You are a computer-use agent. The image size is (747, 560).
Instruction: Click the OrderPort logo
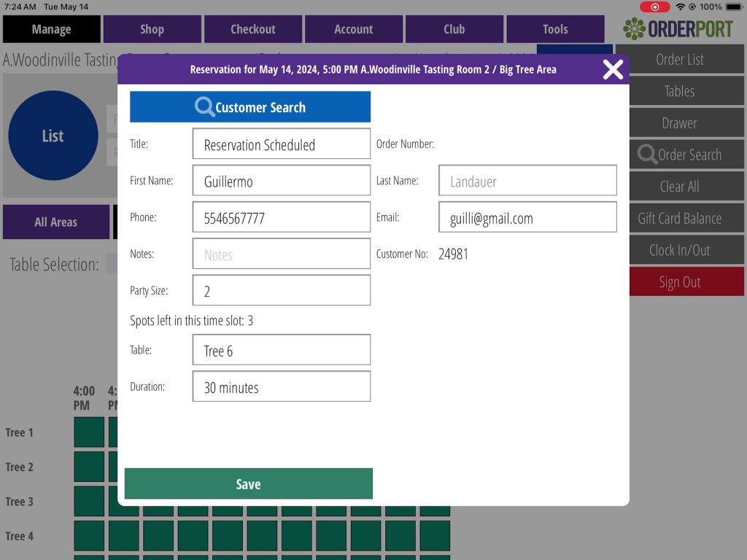[678, 29]
